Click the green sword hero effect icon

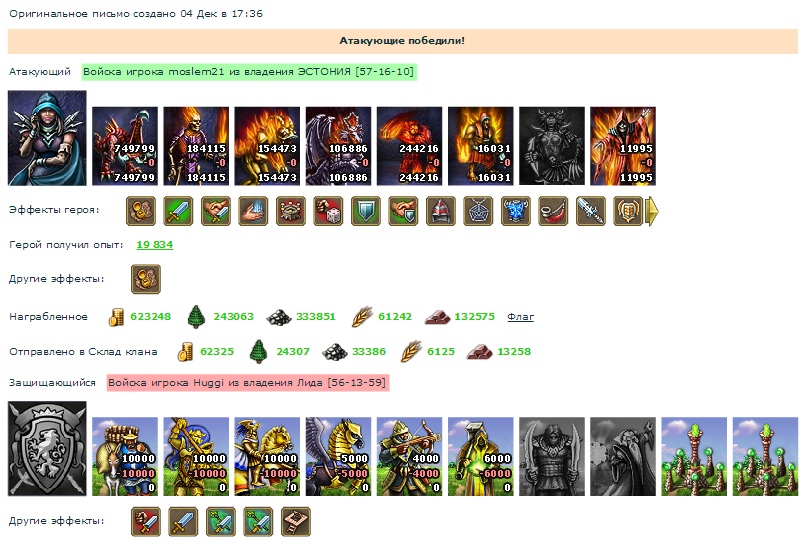point(178,211)
